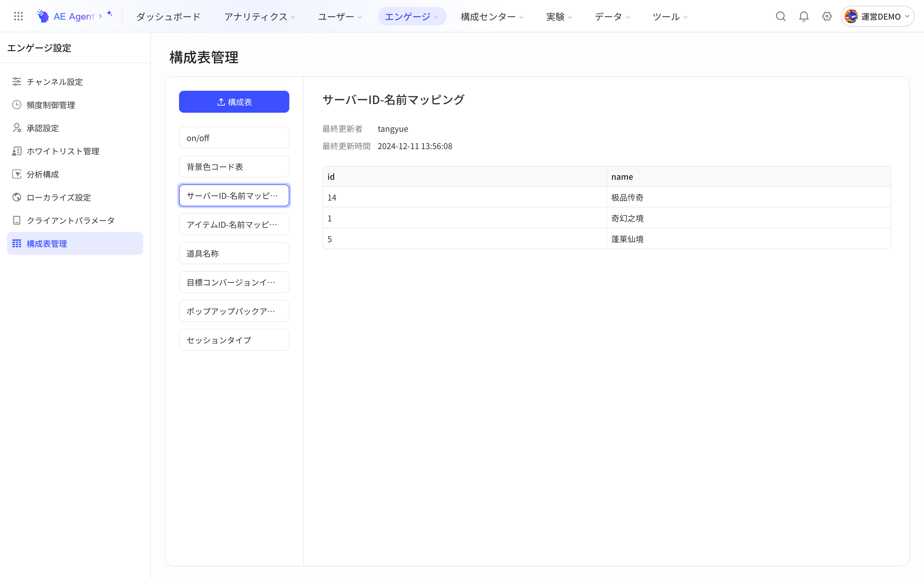
Task: Click the name column header
Action: tap(748, 177)
